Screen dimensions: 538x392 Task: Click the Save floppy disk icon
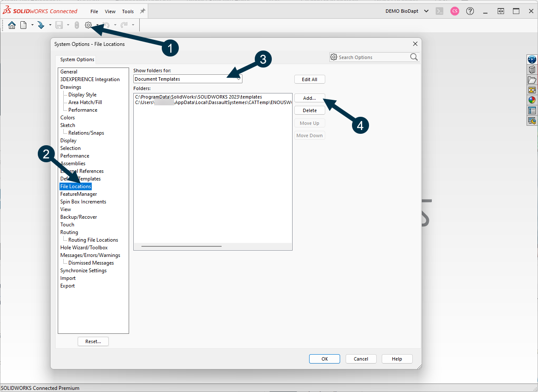tap(59, 25)
